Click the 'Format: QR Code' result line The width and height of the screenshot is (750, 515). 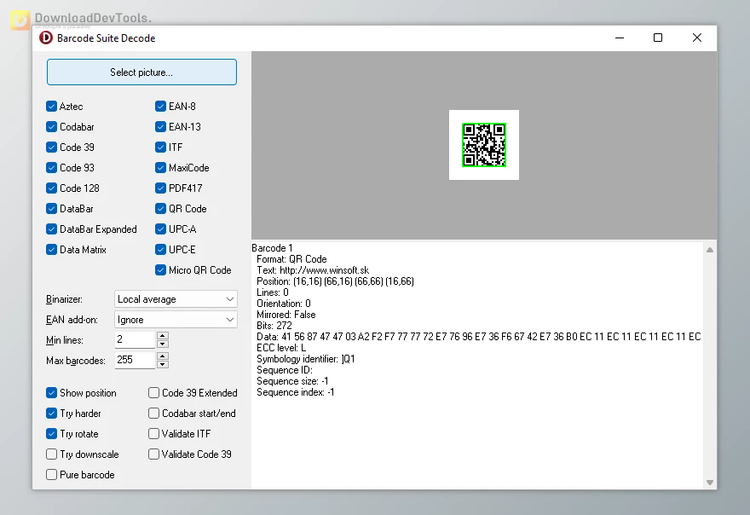(x=292, y=259)
